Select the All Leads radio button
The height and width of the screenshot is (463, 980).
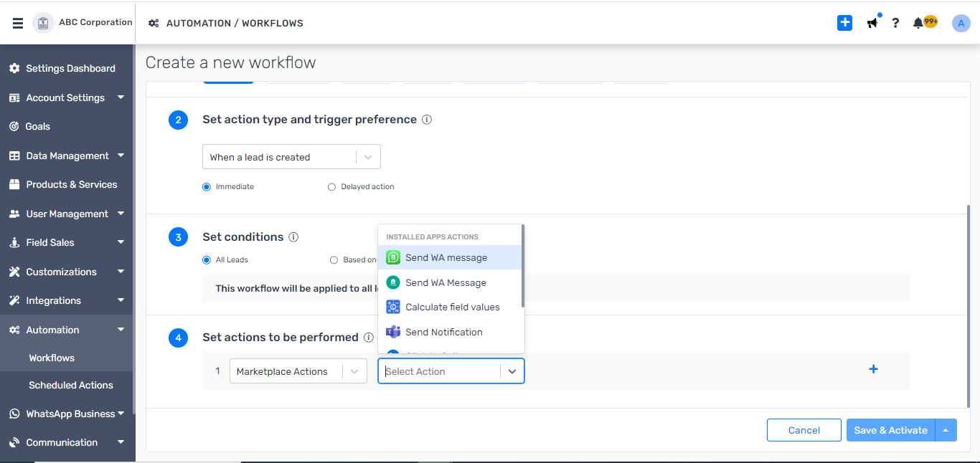click(x=207, y=260)
